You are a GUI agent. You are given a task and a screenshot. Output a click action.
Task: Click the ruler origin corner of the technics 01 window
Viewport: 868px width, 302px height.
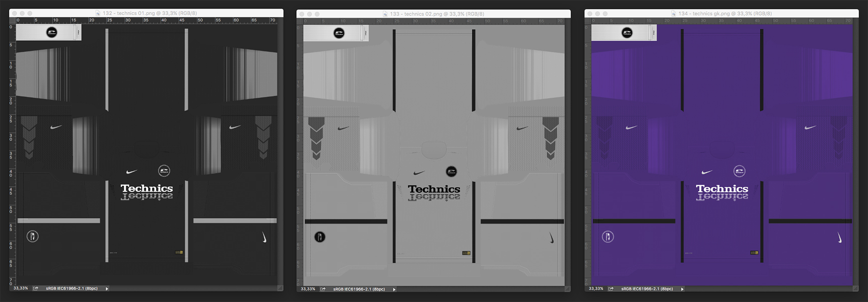[x=13, y=21]
